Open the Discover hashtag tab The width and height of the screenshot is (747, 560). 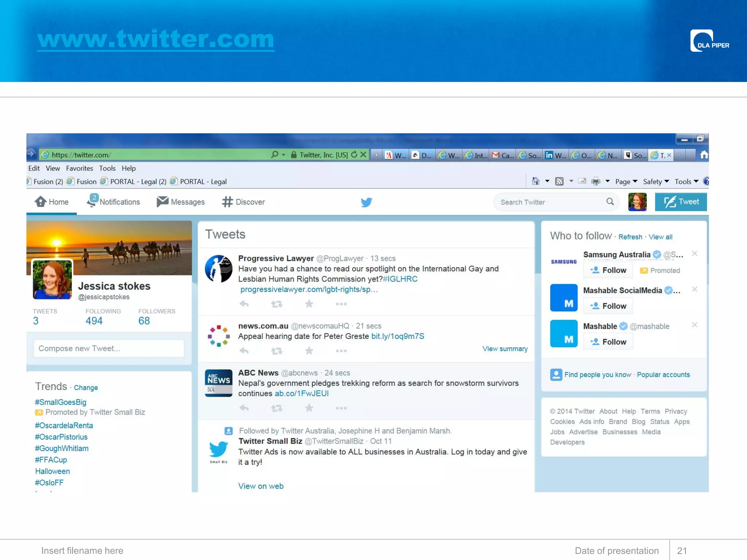[243, 202]
